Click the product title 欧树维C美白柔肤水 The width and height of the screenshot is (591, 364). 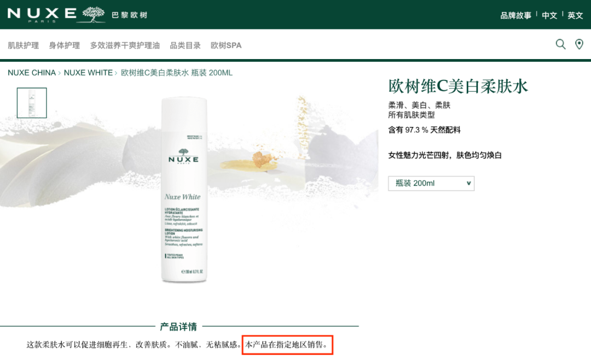click(x=458, y=86)
